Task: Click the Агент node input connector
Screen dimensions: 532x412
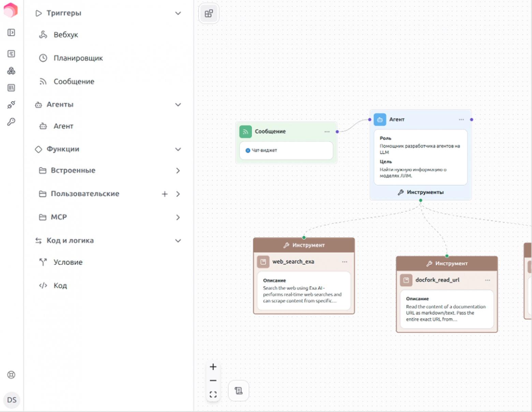Action: [x=370, y=119]
